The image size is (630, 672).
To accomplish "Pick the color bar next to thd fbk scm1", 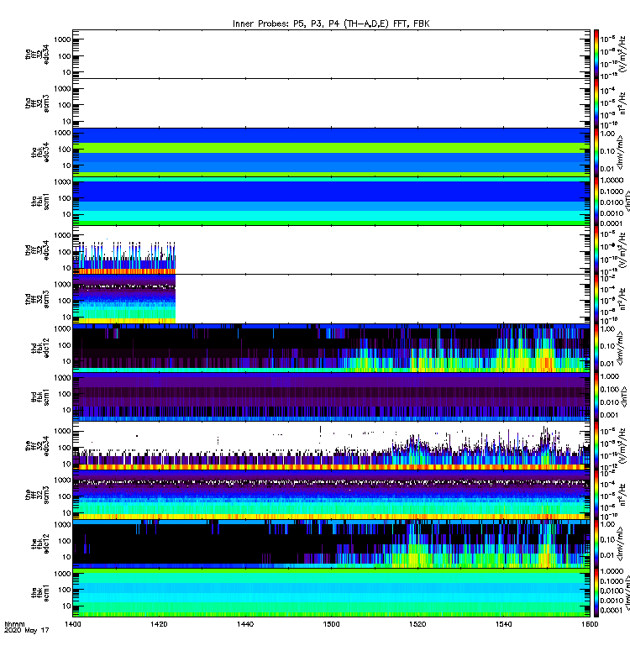I will point(596,396).
